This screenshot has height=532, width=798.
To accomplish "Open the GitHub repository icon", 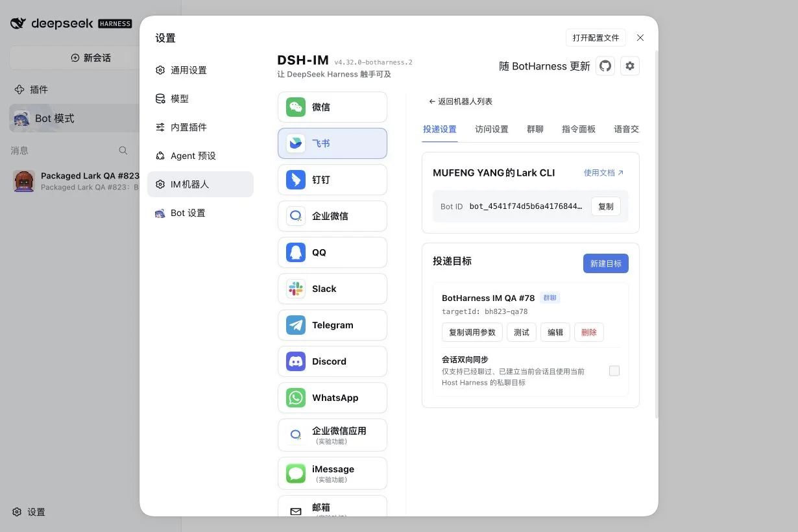I will [605, 66].
